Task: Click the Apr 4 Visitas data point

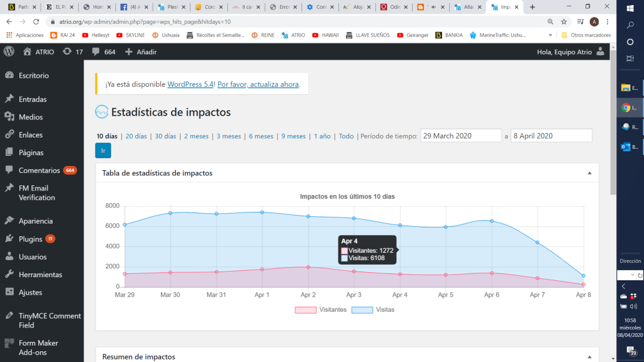Action: tap(400, 225)
